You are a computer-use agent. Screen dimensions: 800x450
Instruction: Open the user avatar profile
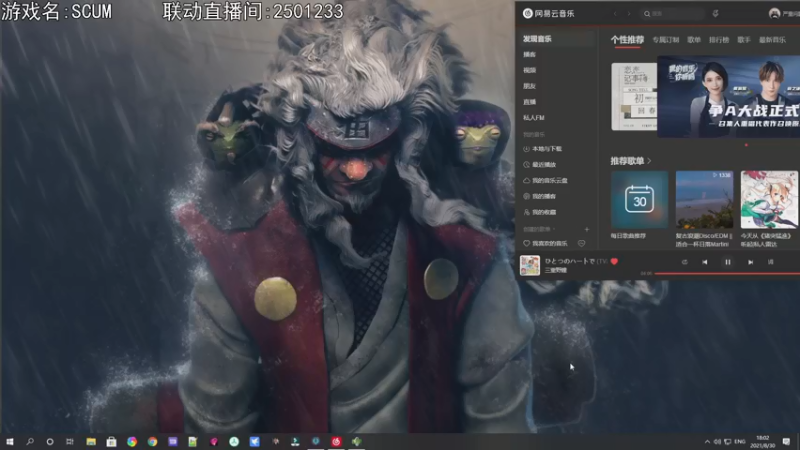pos(774,14)
